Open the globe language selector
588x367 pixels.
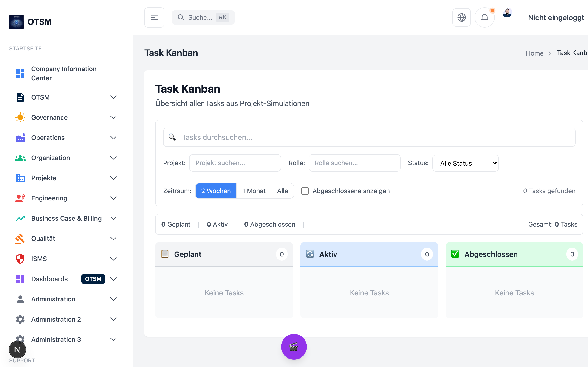[461, 17]
